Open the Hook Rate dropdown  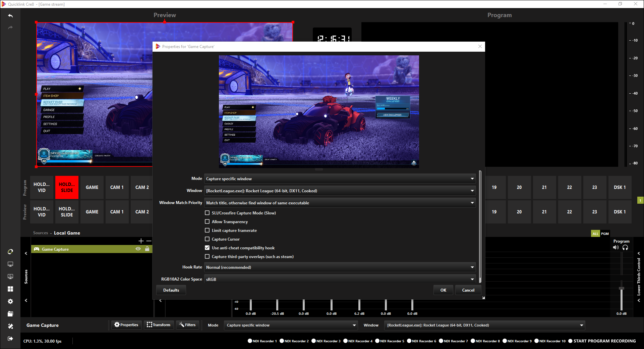pyautogui.click(x=340, y=267)
